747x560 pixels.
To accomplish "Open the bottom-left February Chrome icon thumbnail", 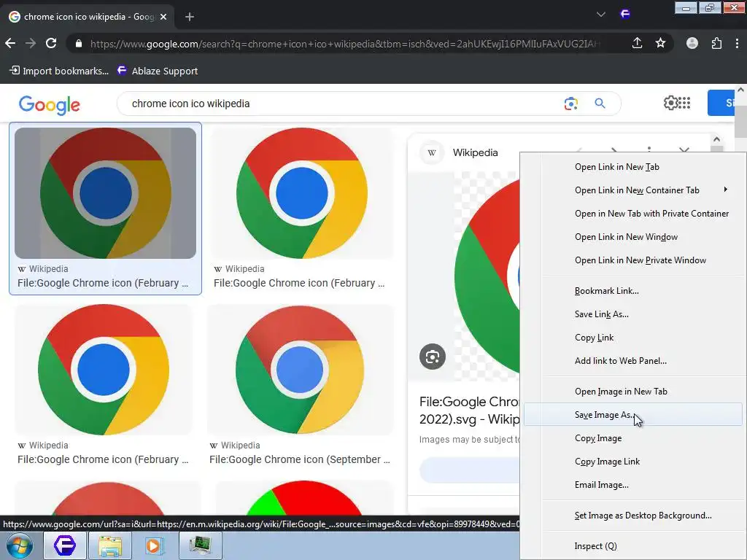I will [104, 370].
